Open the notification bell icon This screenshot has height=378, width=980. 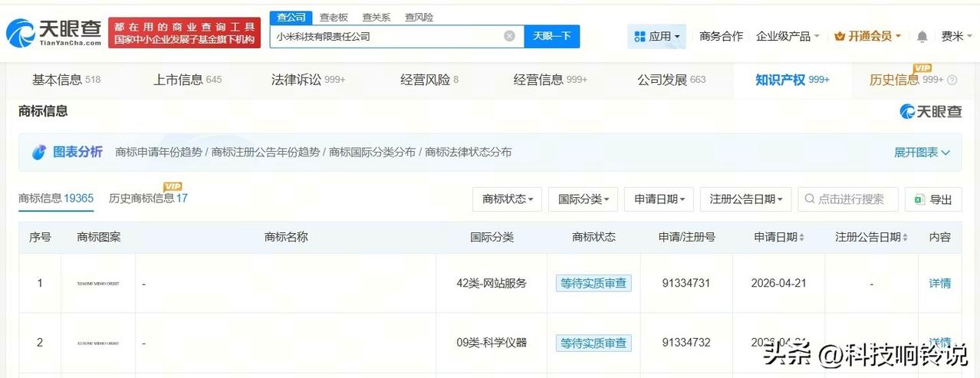point(922,36)
